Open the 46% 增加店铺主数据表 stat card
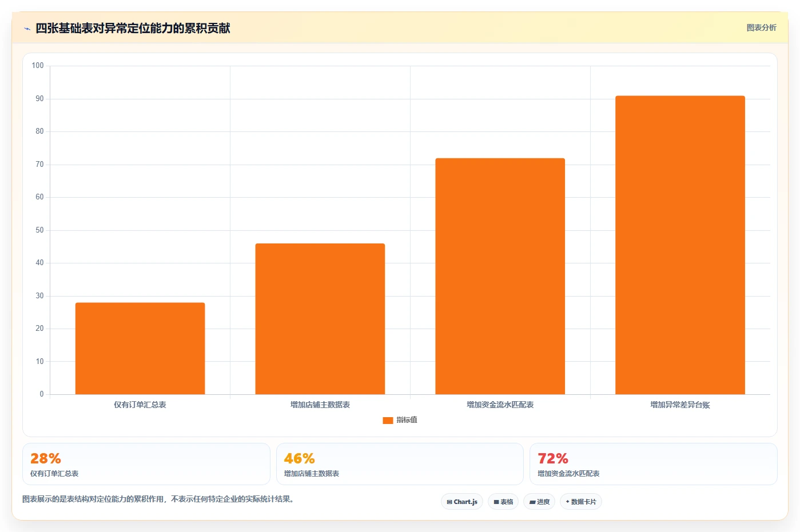Screen dimensions: 800x532 point(400,464)
